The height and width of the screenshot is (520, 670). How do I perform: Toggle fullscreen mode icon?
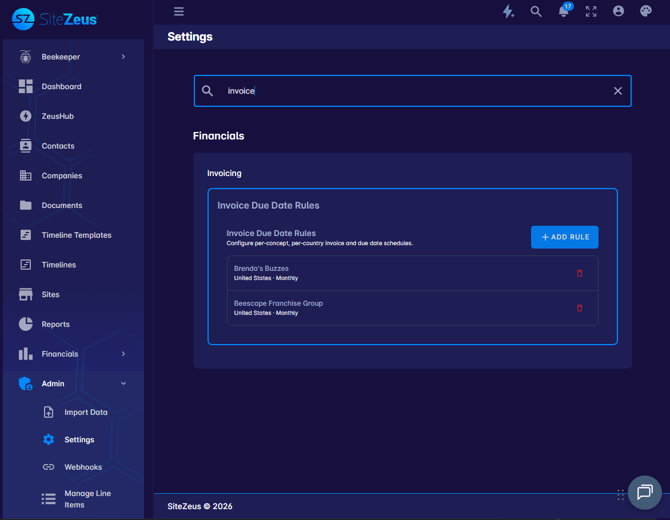point(591,12)
